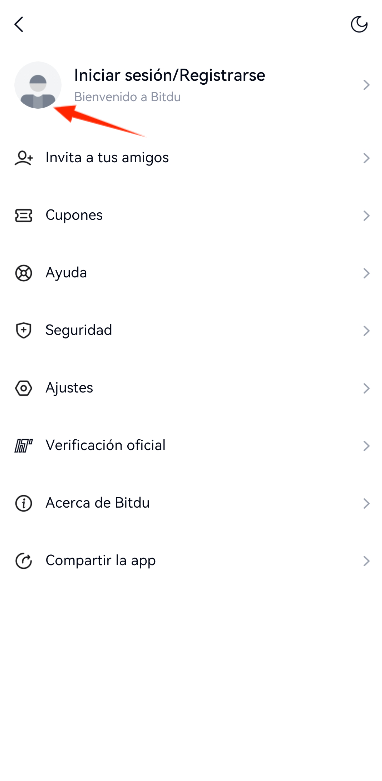Click the Verificación oficial logo icon
Image resolution: width=382 pixels, height=781 pixels.
(23, 445)
